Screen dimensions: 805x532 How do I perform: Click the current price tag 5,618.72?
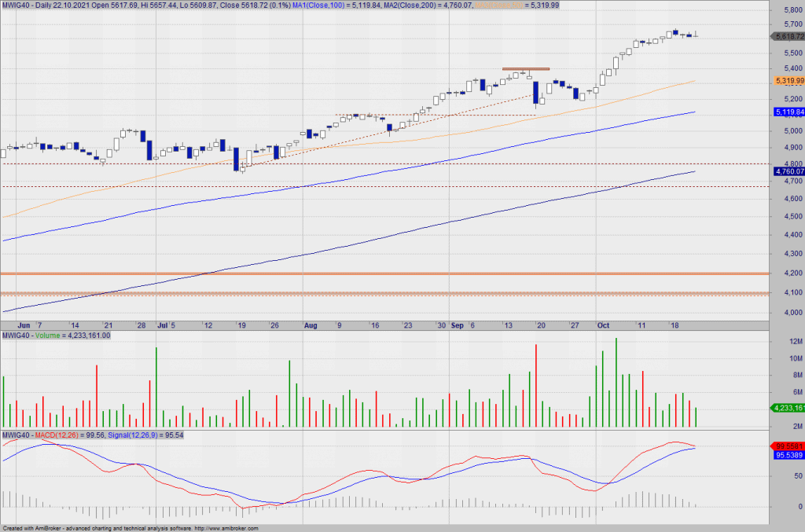788,36
